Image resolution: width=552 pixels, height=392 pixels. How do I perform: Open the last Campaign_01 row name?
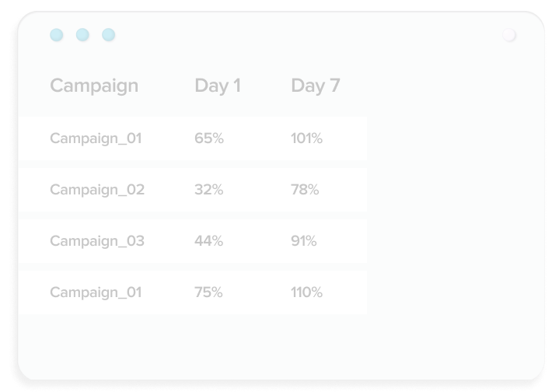point(96,292)
